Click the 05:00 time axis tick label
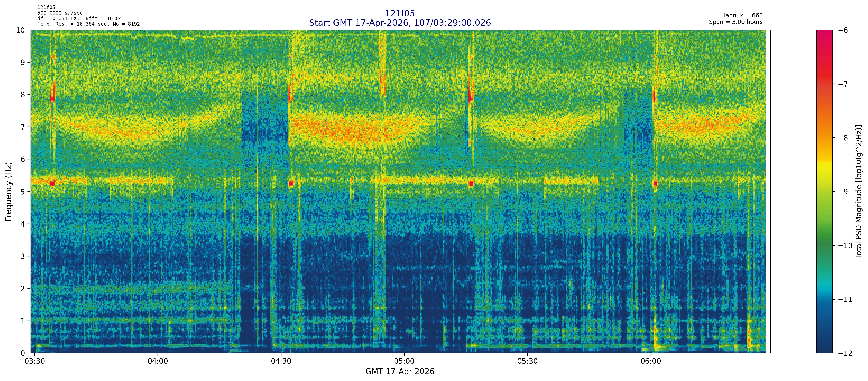The height and width of the screenshot is (381, 868). click(x=404, y=362)
